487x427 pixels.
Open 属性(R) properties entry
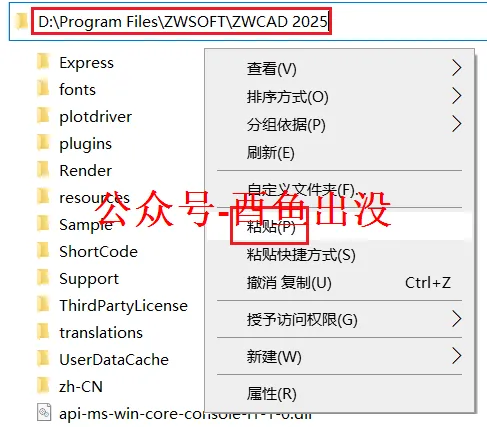point(339,393)
